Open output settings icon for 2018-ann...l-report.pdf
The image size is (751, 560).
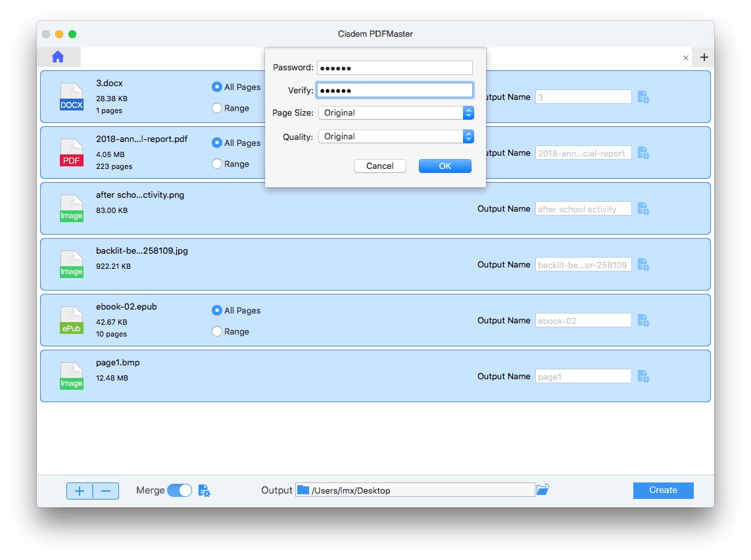click(643, 153)
